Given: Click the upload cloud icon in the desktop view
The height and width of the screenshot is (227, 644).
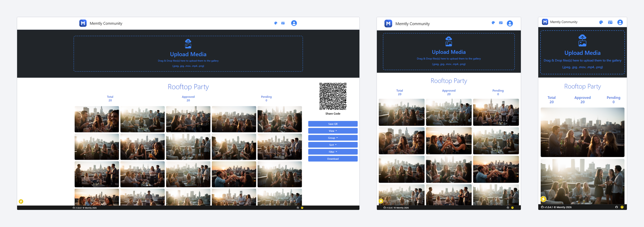Looking at the screenshot, I should click(188, 44).
